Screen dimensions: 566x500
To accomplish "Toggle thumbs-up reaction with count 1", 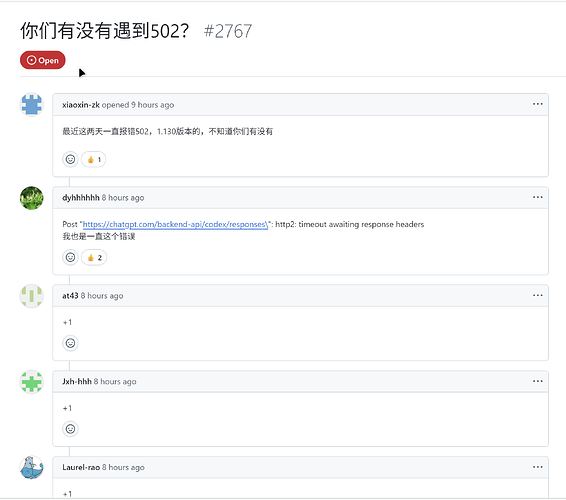I will [94, 159].
